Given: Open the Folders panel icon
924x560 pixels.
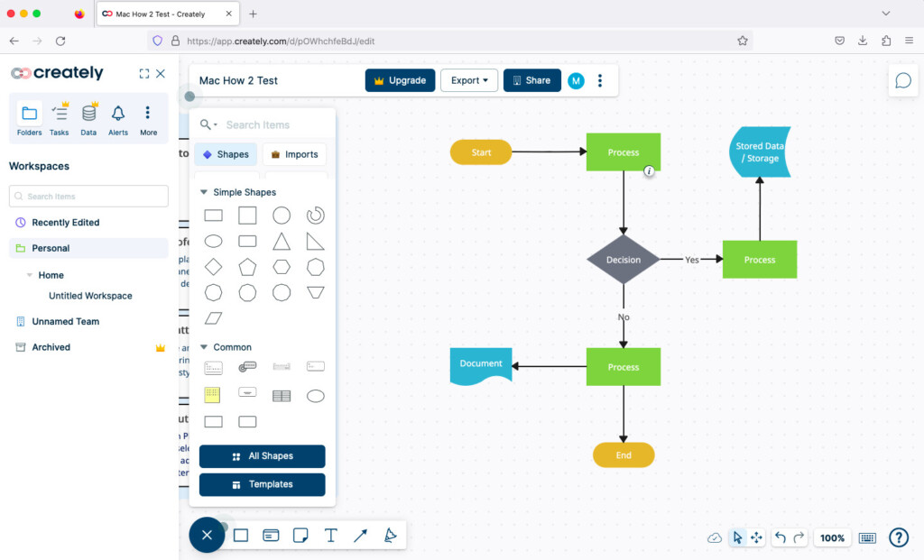Looking at the screenshot, I should tap(29, 119).
